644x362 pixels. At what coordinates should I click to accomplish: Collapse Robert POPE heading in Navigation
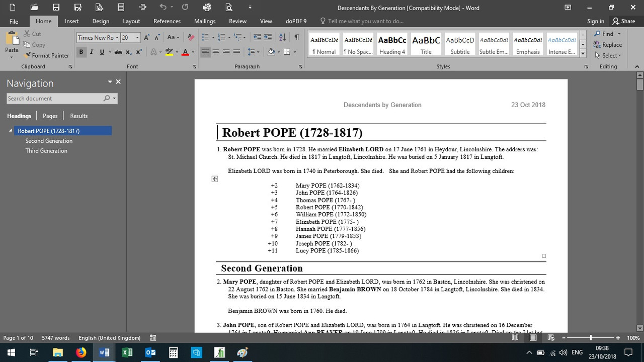coord(10,131)
